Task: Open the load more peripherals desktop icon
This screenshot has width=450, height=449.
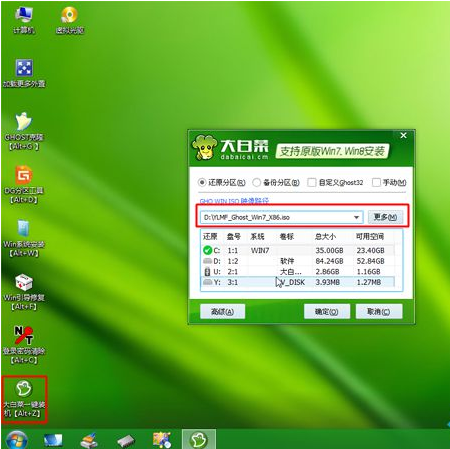Action: (x=24, y=73)
